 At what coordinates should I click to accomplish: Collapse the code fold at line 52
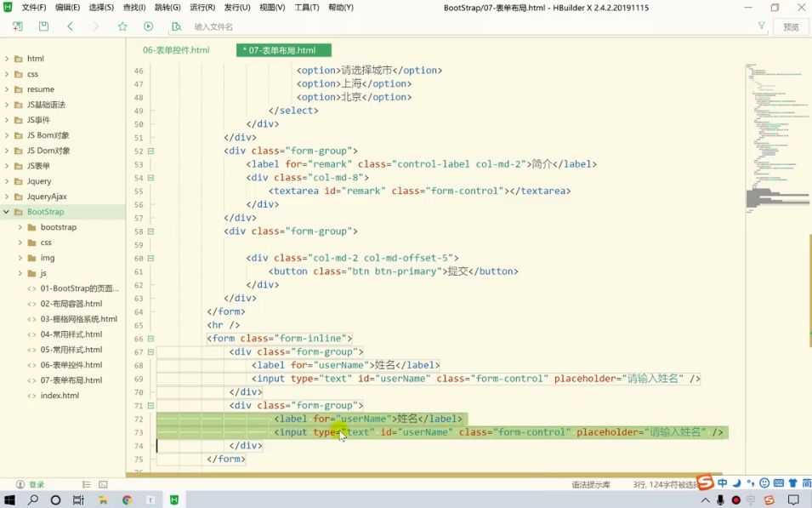pyautogui.click(x=150, y=151)
